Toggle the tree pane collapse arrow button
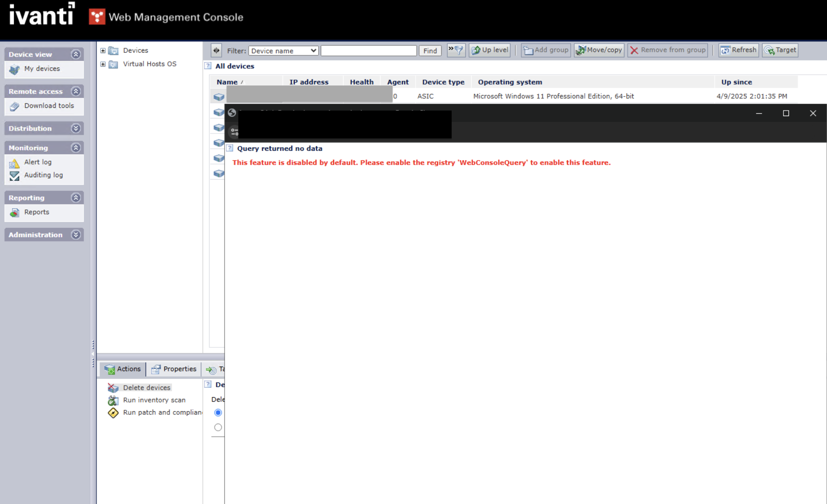Image resolution: width=827 pixels, height=504 pixels. (x=216, y=50)
